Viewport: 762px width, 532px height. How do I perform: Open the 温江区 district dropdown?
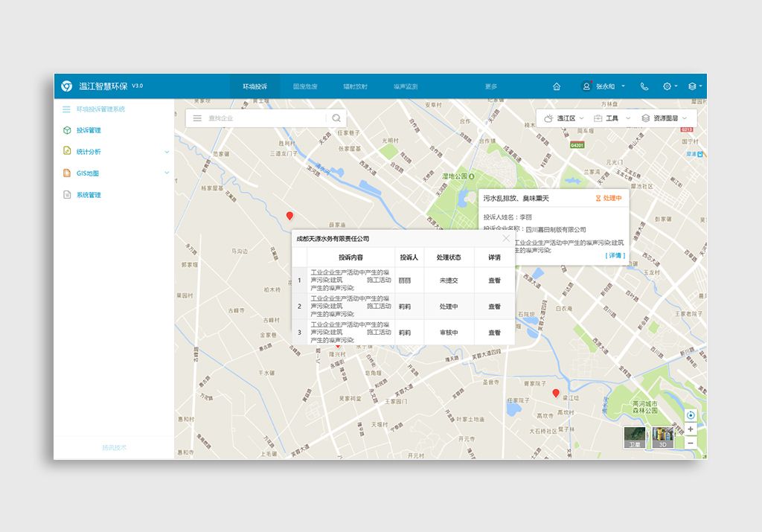(x=566, y=118)
